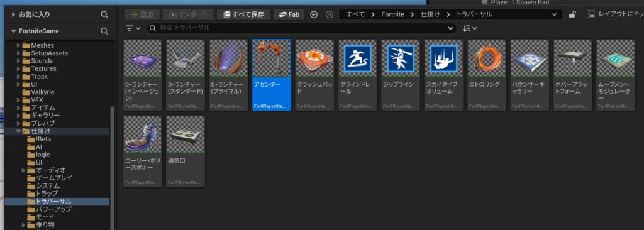
Task: Click すべて保存 to save all
Action: 243,15
